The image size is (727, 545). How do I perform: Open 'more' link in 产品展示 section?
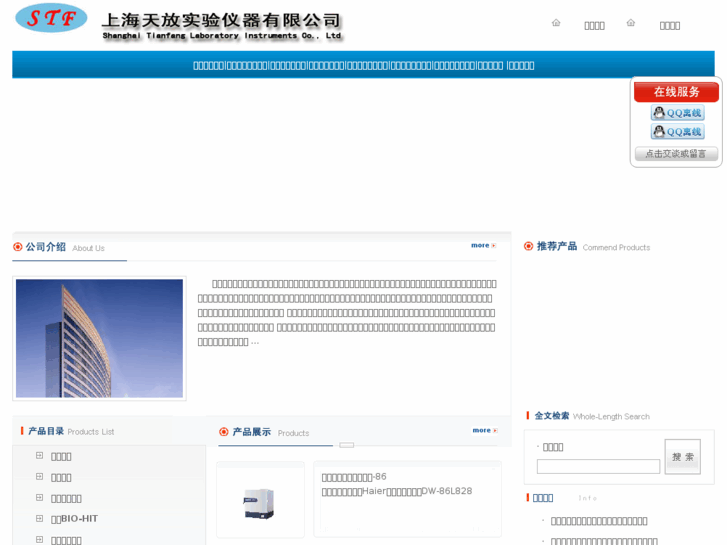[x=485, y=430]
